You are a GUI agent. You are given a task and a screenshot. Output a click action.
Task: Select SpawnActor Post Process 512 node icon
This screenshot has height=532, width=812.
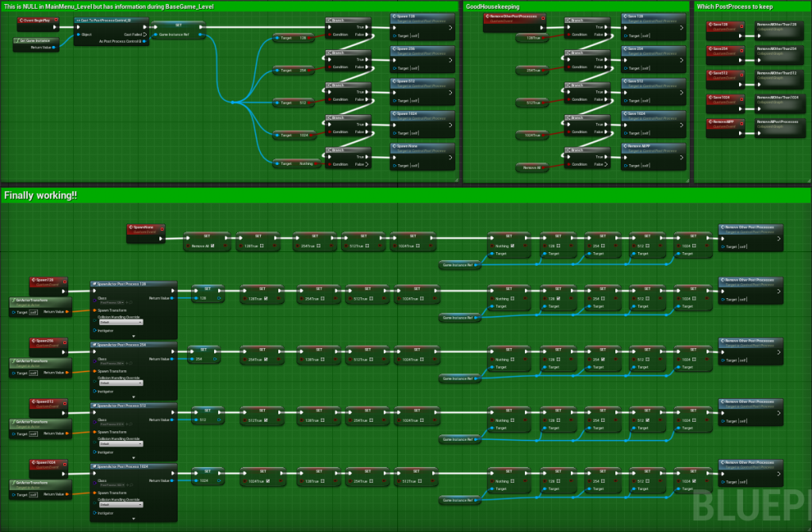[x=94, y=406]
